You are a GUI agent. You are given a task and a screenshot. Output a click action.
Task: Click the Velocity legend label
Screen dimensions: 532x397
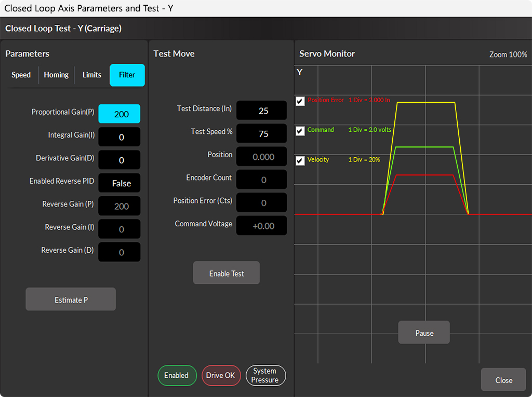pyautogui.click(x=318, y=159)
